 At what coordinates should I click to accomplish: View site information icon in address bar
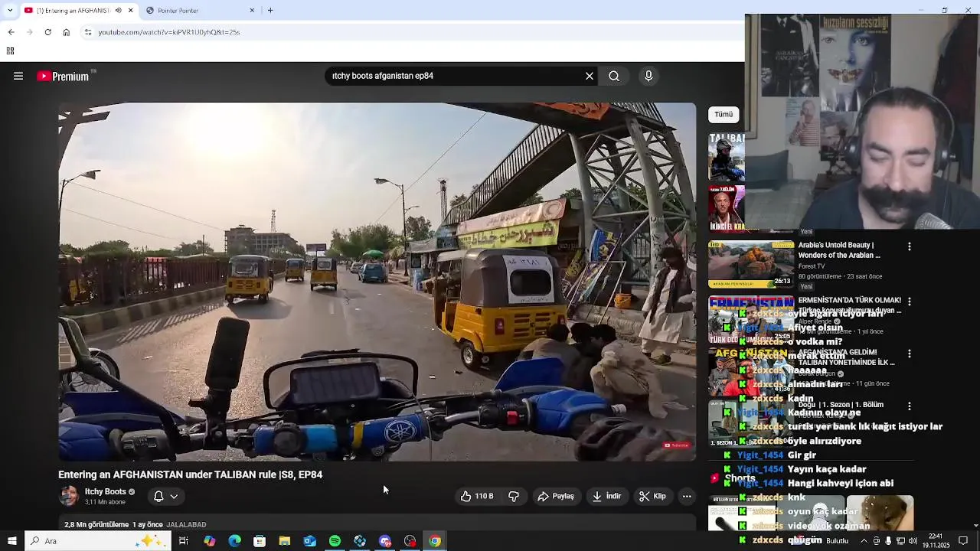click(88, 32)
